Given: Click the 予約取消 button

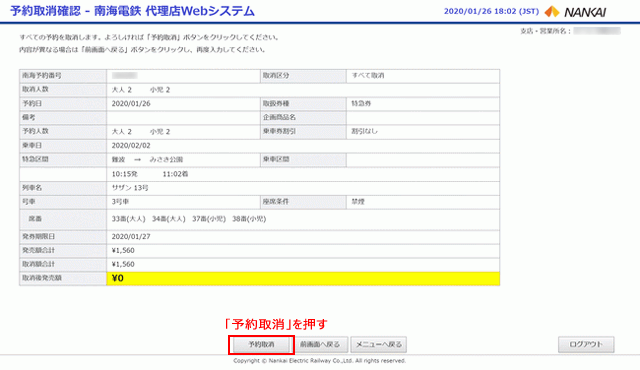Looking at the screenshot, I should (x=261, y=345).
